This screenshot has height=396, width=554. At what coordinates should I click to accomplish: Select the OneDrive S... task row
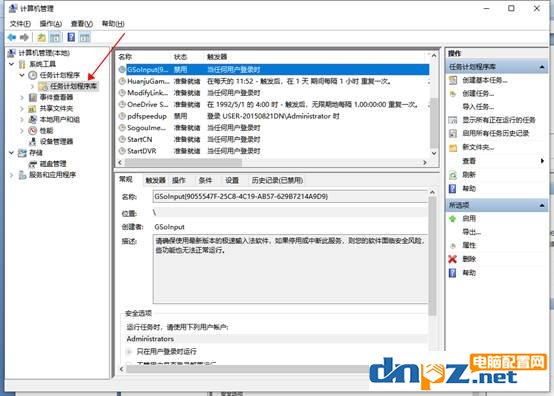[273, 105]
